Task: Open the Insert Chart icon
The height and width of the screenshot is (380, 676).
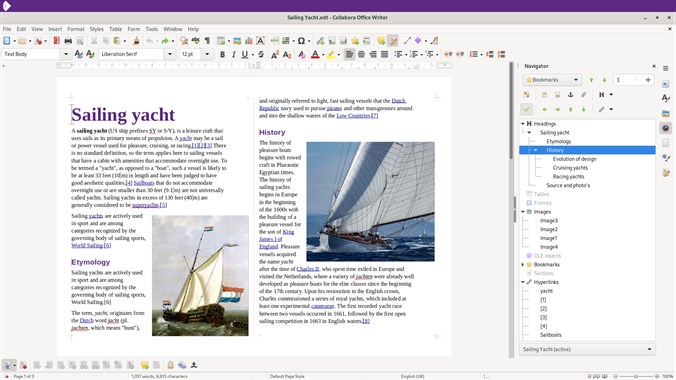Action: 249,41
